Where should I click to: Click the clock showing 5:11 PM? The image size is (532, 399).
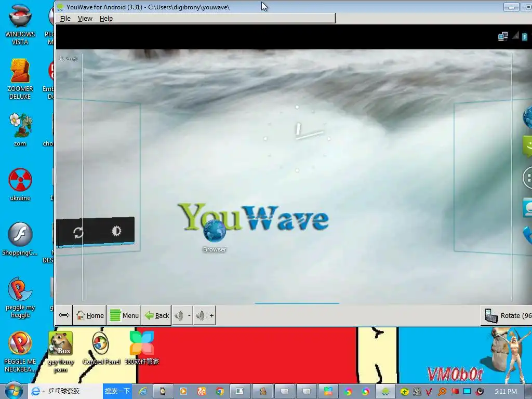pyautogui.click(x=506, y=392)
